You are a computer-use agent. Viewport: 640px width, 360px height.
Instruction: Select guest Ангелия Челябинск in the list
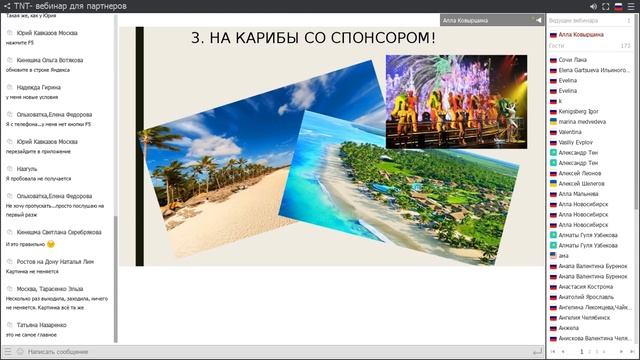tap(584, 318)
